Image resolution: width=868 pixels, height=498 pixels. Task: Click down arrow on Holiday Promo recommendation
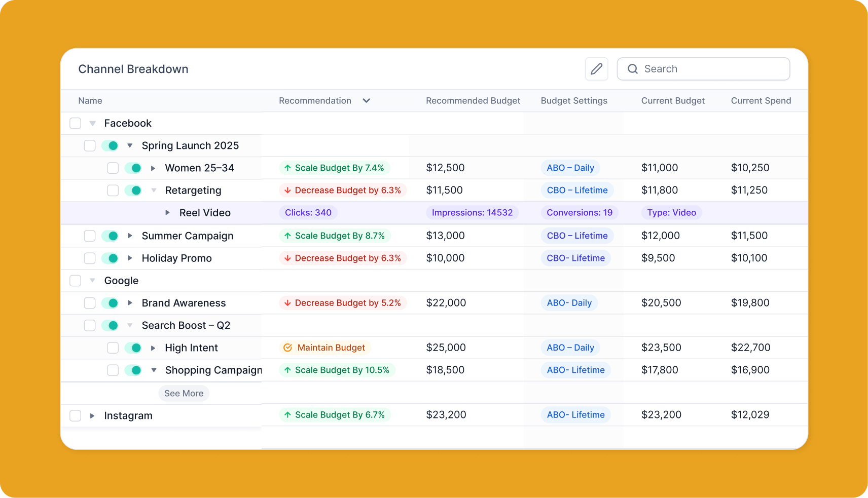(287, 258)
